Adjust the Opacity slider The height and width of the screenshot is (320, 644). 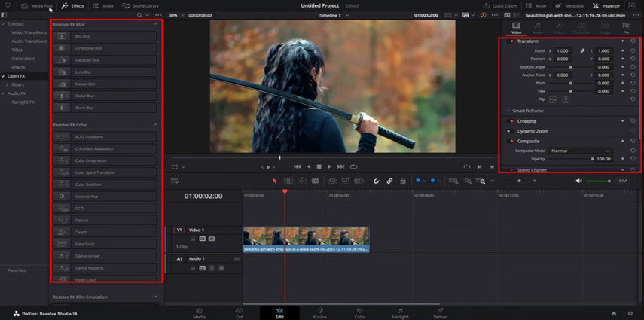pyautogui.click(x=570, y=159)
